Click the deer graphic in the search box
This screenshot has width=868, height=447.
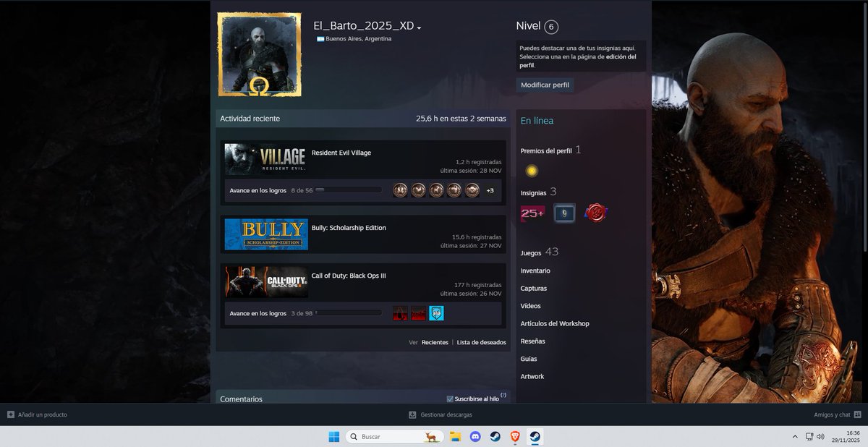point(431,436)
